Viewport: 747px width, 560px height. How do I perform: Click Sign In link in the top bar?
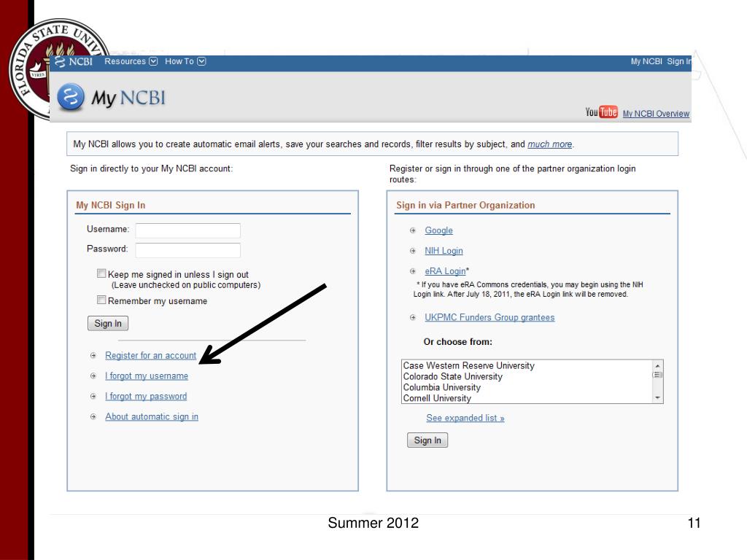679,61
